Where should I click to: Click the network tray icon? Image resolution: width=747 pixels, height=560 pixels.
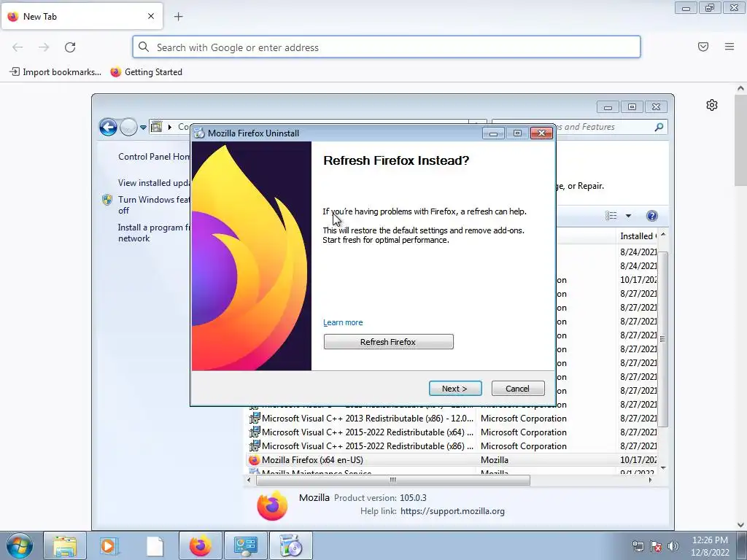pos(638,545)
